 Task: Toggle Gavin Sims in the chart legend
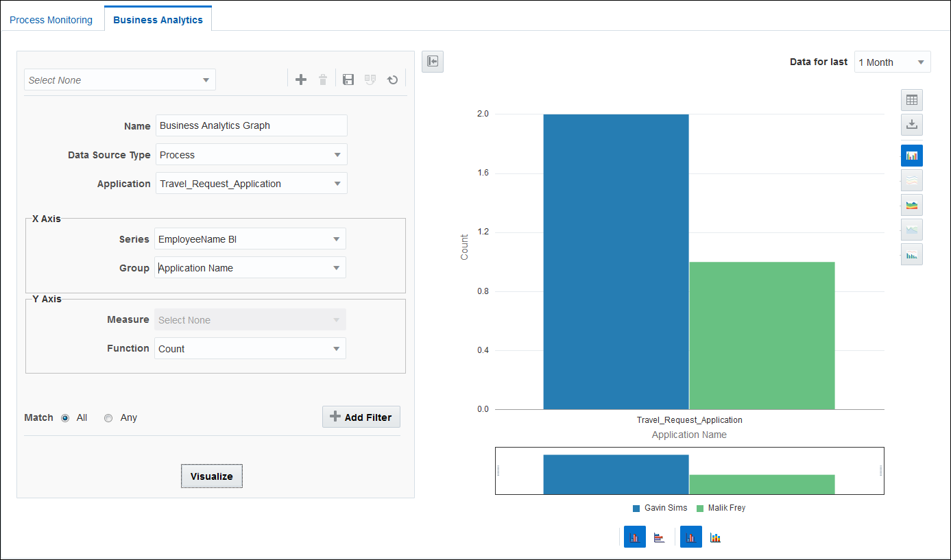(x=660, y=507)
